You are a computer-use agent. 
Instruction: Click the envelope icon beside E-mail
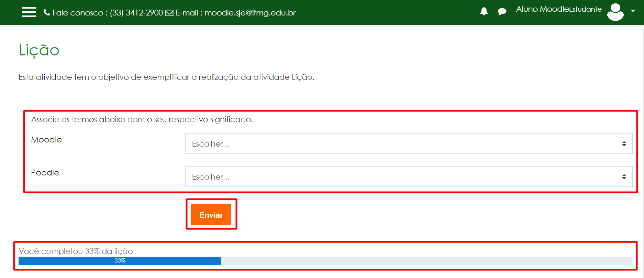pos(169,13)
